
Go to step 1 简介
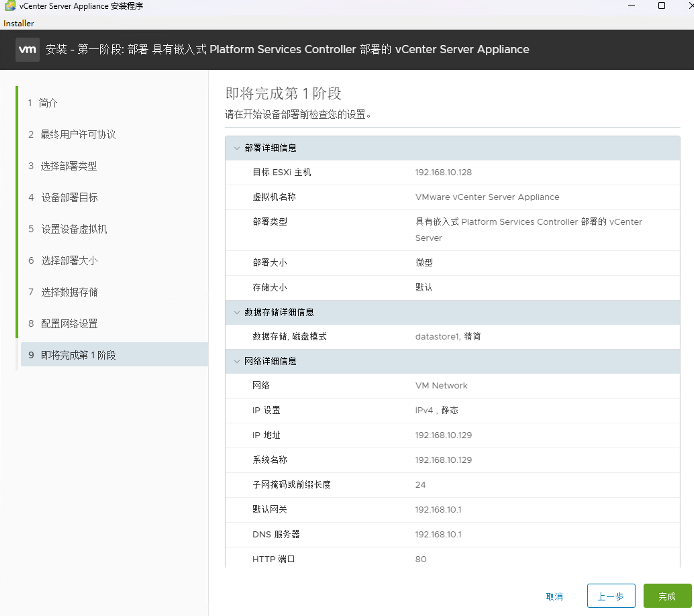(x=43, y=103)
